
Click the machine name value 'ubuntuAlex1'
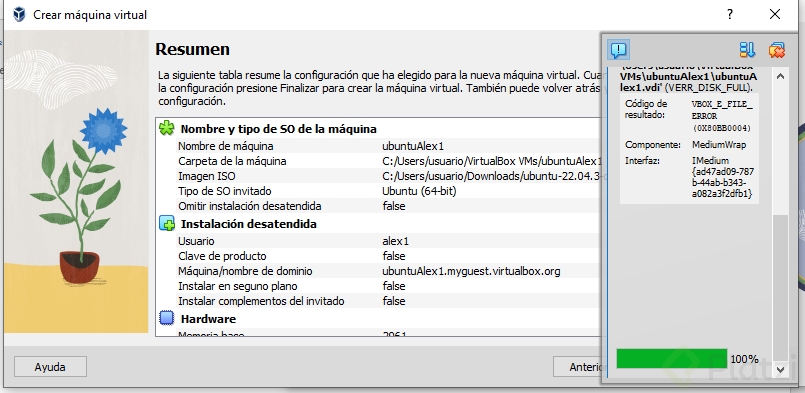click(413, 146)
